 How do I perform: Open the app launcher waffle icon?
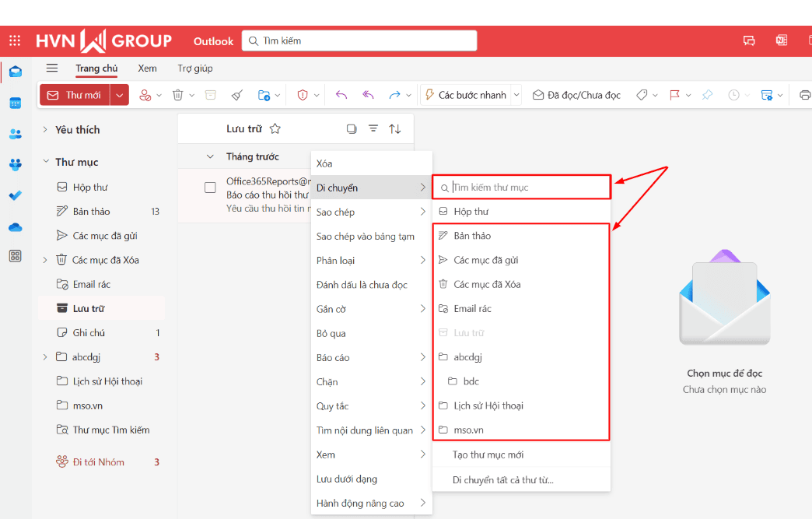[15, 41]
